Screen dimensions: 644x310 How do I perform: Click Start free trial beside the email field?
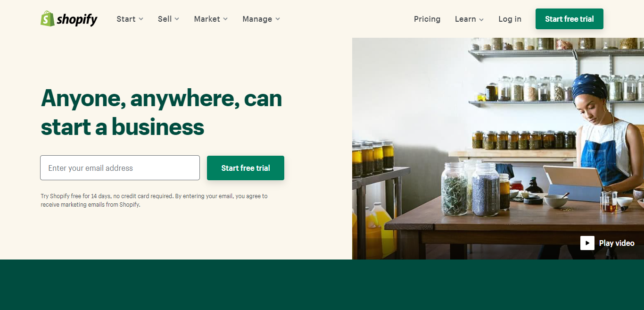[246, 168]
